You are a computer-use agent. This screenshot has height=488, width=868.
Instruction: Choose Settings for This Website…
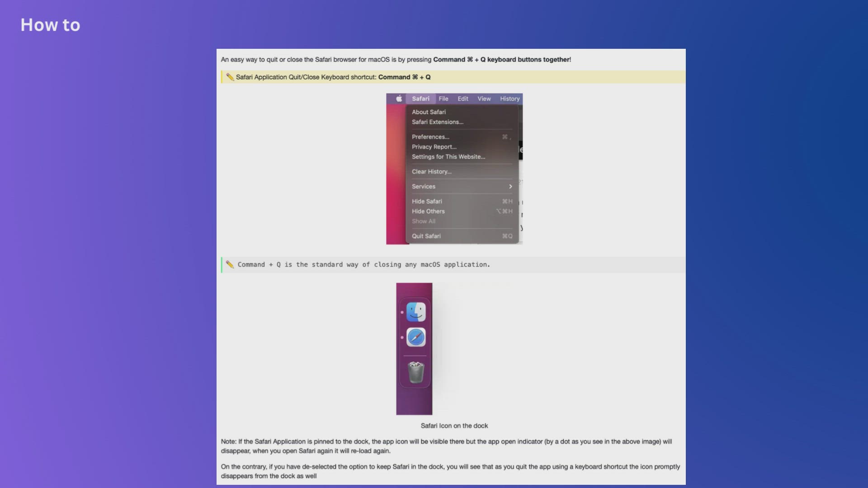point(448,157)
